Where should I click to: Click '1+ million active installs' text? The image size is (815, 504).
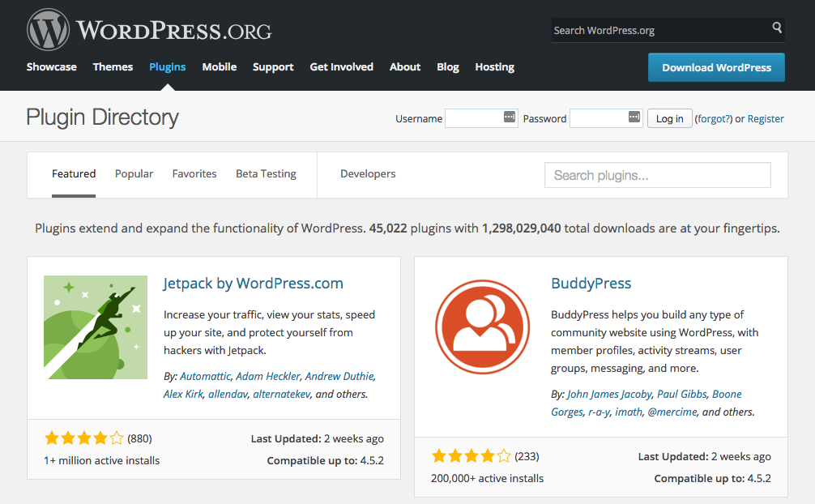[x=102, y=460]
